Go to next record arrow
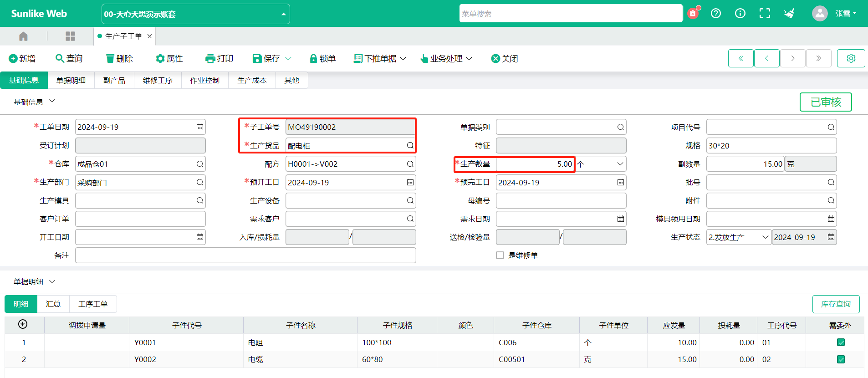 793,58
